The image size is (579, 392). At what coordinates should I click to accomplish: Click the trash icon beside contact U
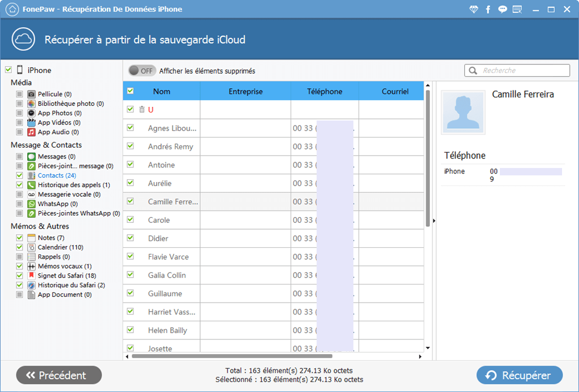tap(142, 109)
